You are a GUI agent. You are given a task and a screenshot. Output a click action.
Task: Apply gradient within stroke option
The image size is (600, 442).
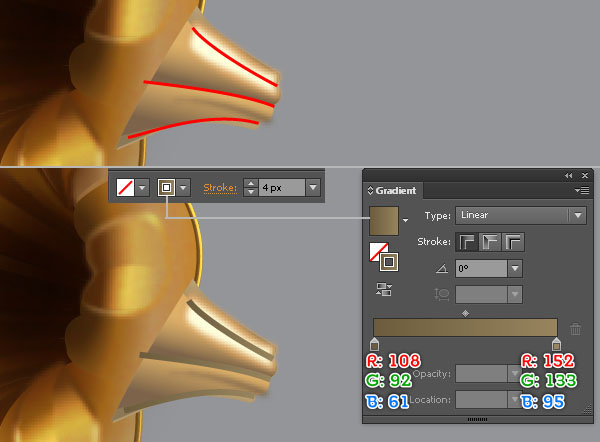coord(466,242)
